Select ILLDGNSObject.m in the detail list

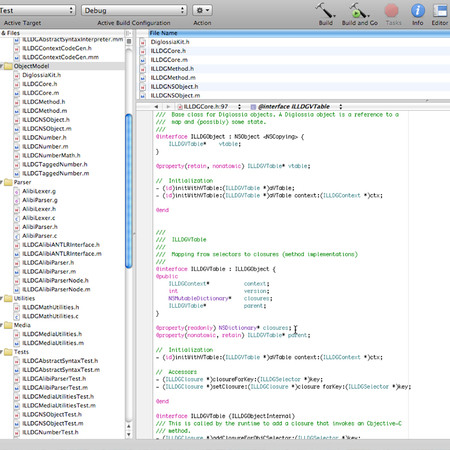[x=175, y=96]
